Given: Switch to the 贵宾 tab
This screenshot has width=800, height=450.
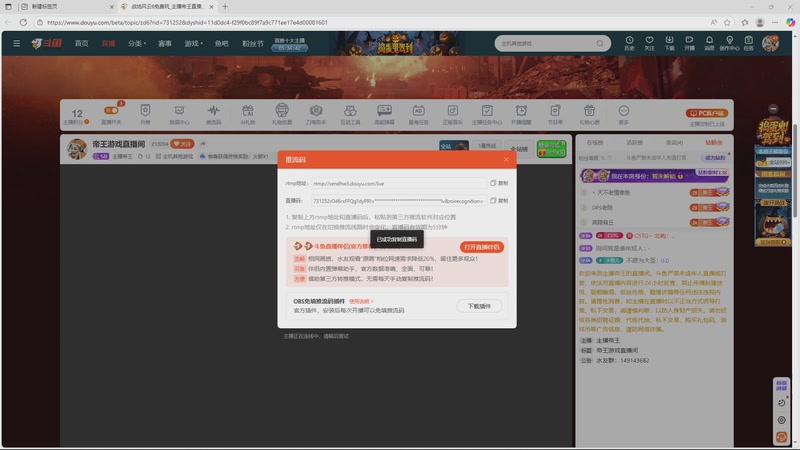Looking at the screenshot, I should [674, 143].
